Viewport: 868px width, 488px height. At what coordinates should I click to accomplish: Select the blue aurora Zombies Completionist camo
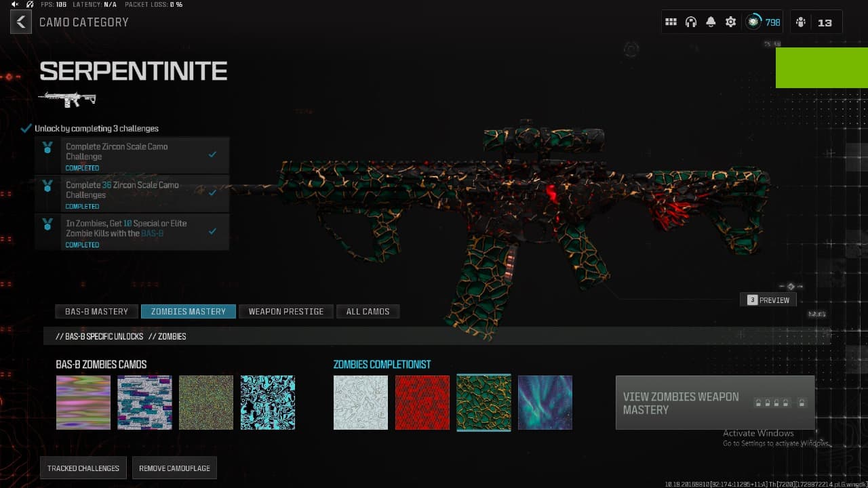coord(545,403)
